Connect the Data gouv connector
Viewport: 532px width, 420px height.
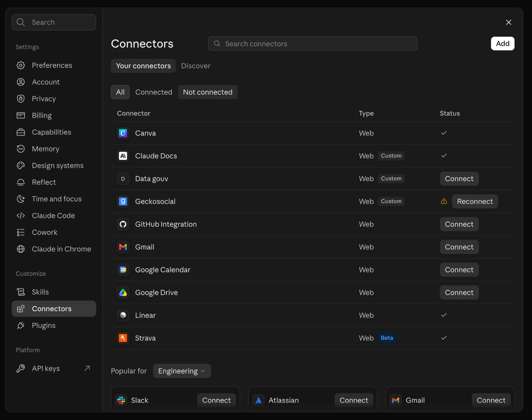click(x=459, y=179)
